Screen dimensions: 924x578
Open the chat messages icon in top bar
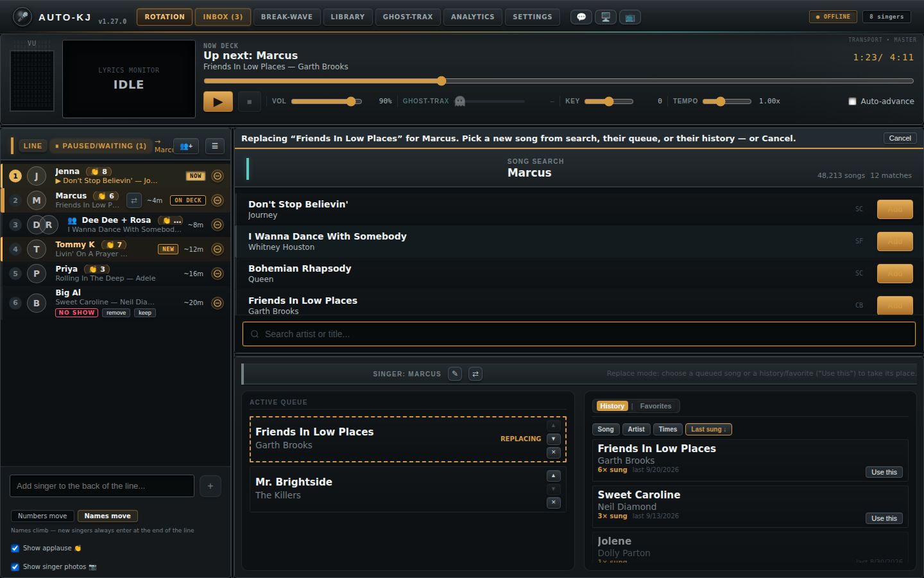click(581, 17)
